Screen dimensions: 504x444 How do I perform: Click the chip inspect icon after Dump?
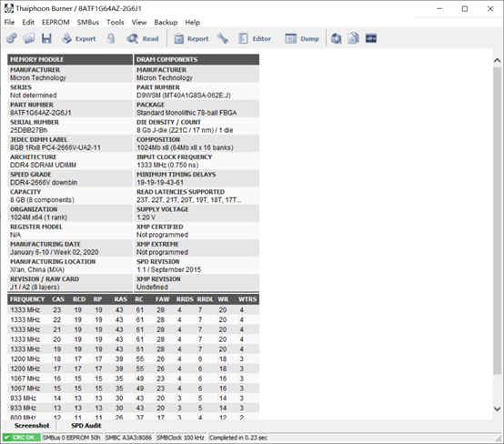pyautogui.click(x=337, y=38)
